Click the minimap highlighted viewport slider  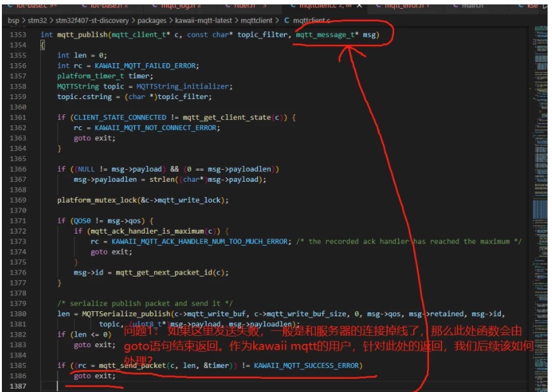click(x=541, y=211)
